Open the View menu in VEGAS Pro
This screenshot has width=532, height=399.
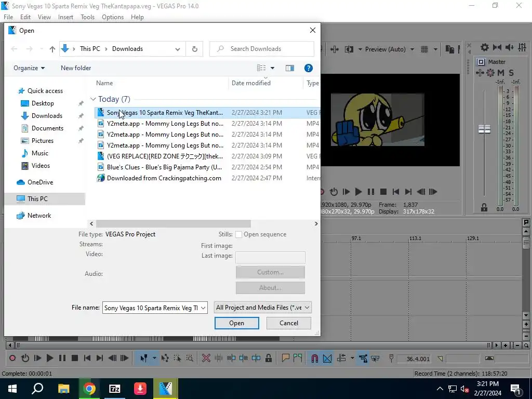coord(45,17)
